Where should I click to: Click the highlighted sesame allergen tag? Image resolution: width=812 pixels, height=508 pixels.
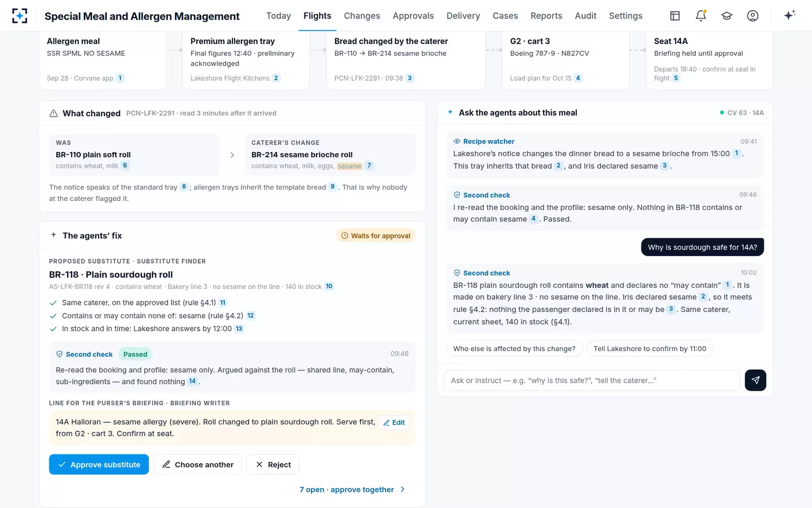[x=350, y=167]
